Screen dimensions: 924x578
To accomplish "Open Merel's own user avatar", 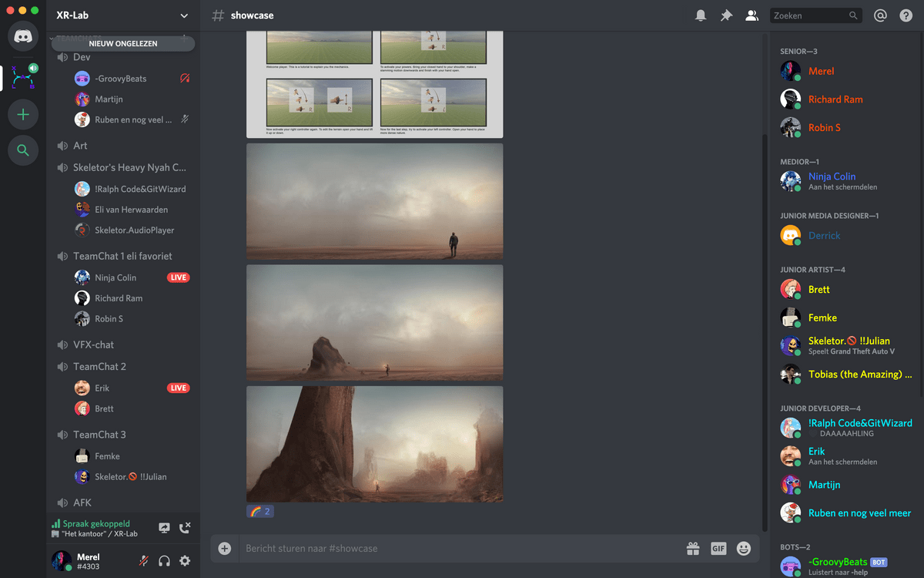I will [x=62, y=561].
